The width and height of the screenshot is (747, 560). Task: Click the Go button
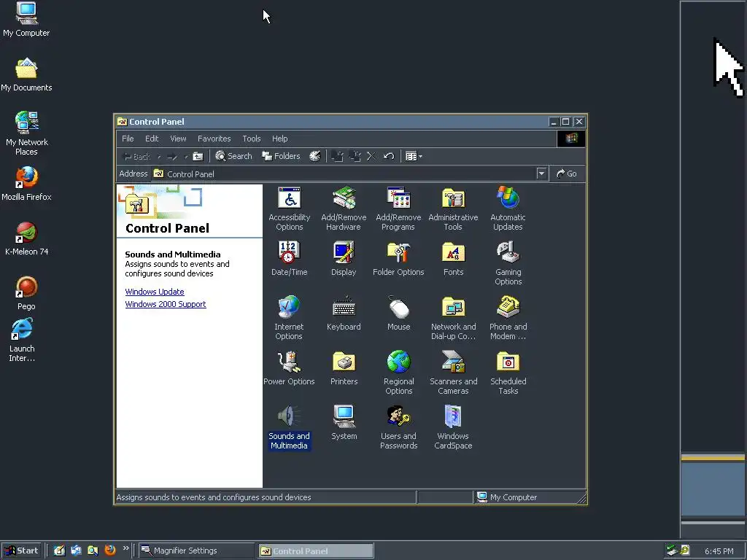[x=567, y=174]
